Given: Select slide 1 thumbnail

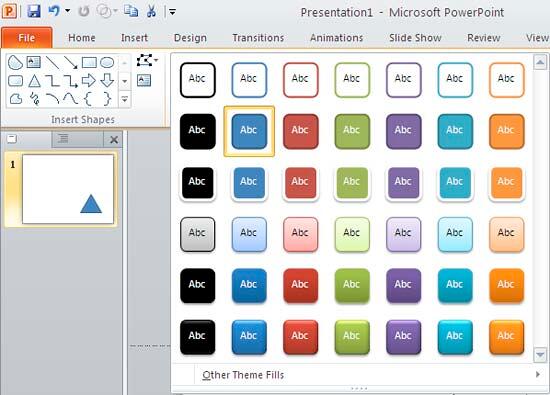Looking at the screenshot, I should [68, 189].
